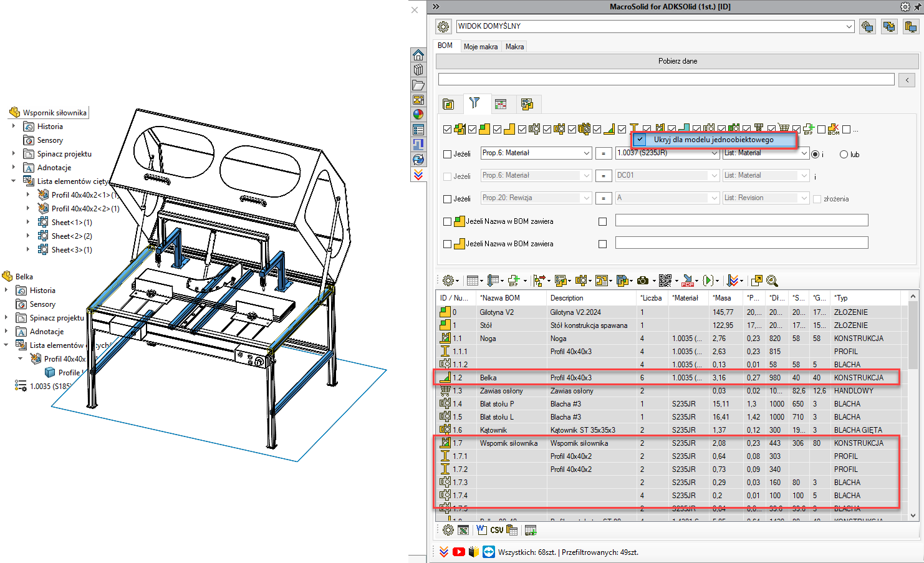Export BOM to Excel icon
This screenshot has height=563, width=924.
463,530
